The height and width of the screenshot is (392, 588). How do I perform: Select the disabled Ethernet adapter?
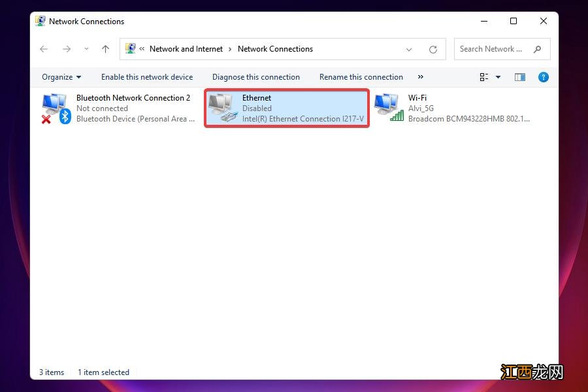(287, 108)
